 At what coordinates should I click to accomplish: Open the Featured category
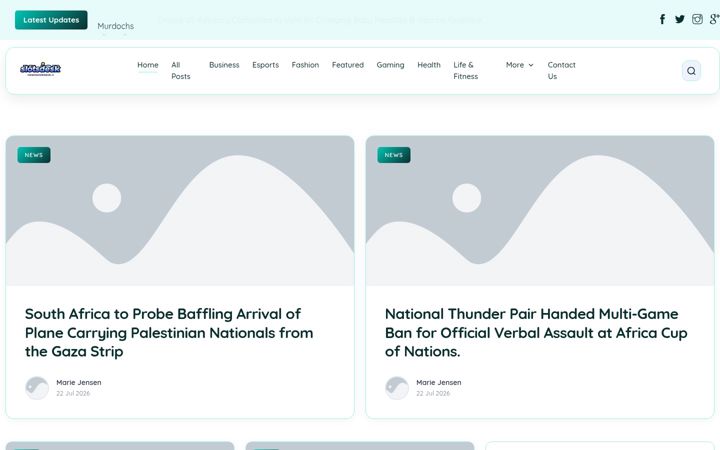click(348, 65)
